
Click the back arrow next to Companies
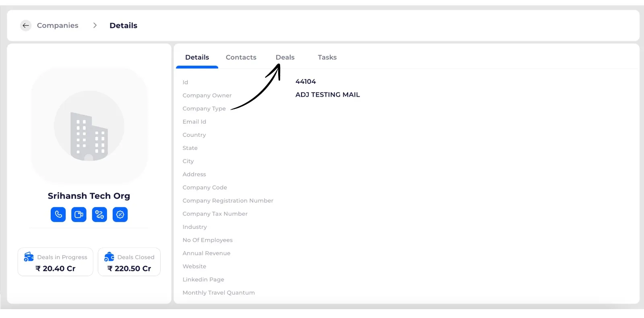point(26,25)
